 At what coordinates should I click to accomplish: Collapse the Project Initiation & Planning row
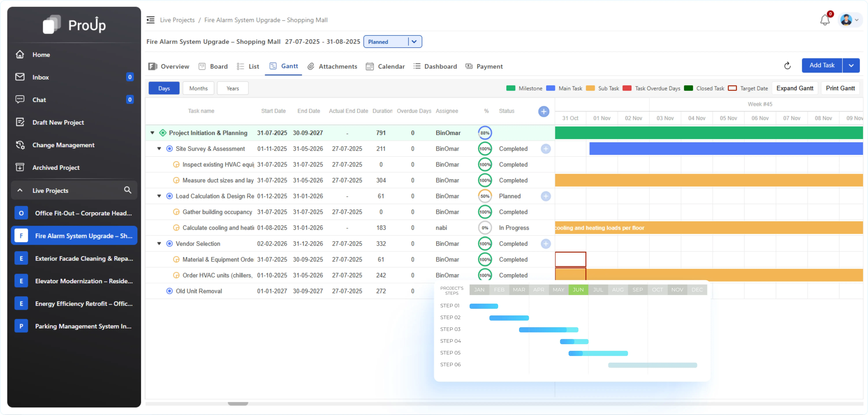152,133
